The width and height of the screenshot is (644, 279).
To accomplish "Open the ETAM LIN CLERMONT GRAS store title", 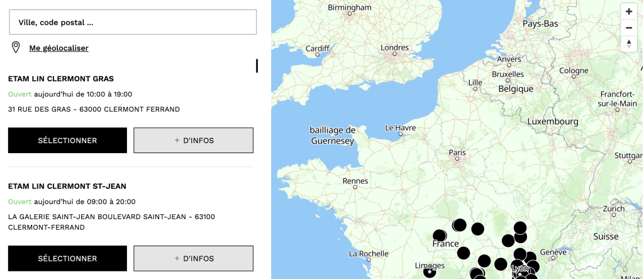I will (x=61, y=79).
